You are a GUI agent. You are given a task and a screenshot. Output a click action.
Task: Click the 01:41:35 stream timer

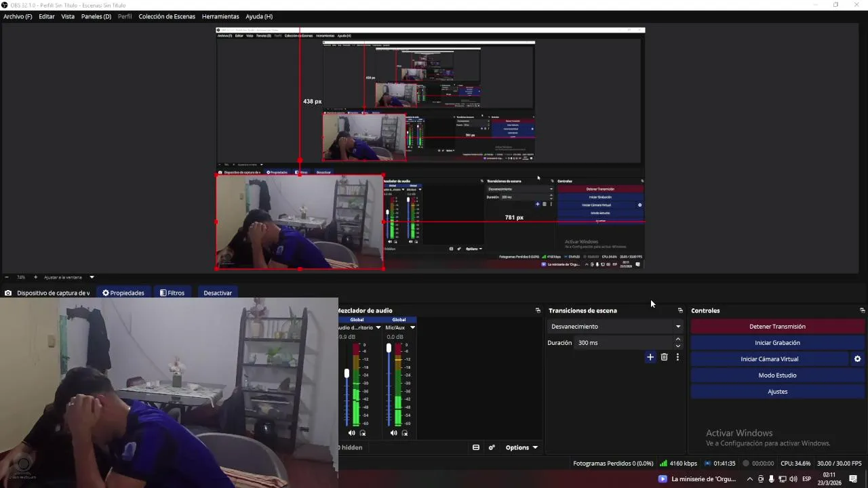[x=724, y=464]
